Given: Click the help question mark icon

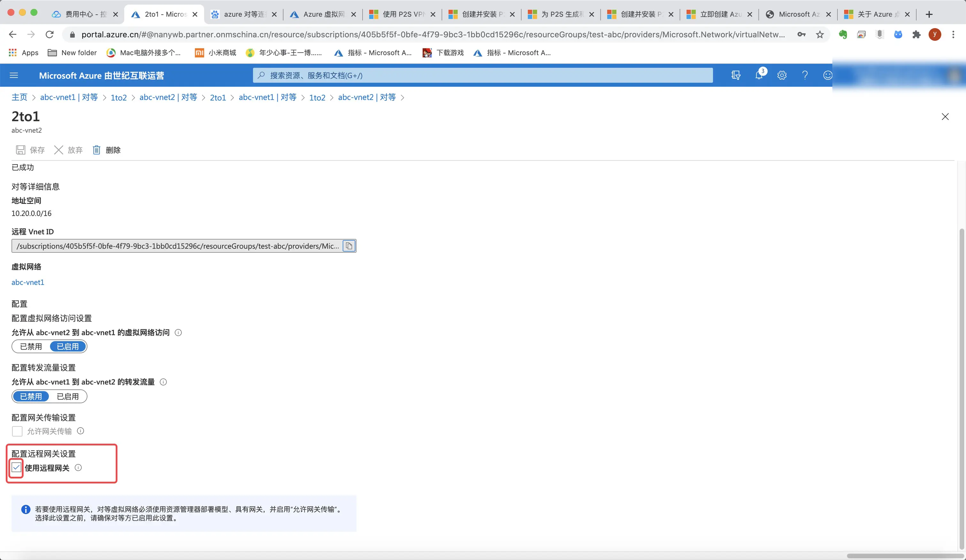Looking at the screenshot, I should click(805, 75).
